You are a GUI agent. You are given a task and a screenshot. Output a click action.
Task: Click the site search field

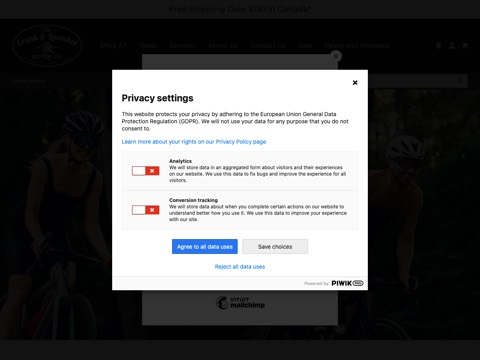(x=418, y=81)
